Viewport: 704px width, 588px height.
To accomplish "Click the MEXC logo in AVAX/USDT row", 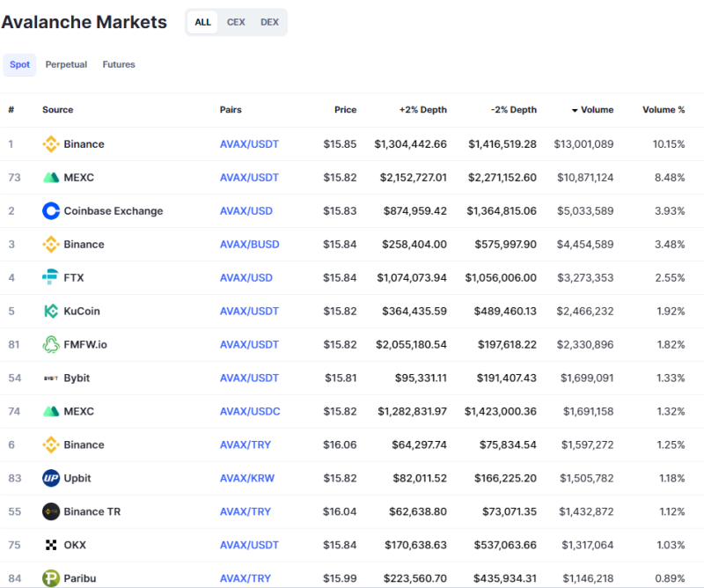I will (51, 178).
